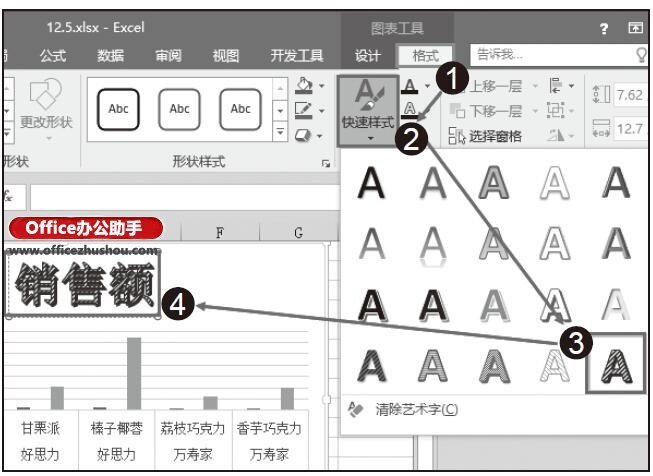Open the Quick Styles WordArt gallery button

click(x=368, y=111)
